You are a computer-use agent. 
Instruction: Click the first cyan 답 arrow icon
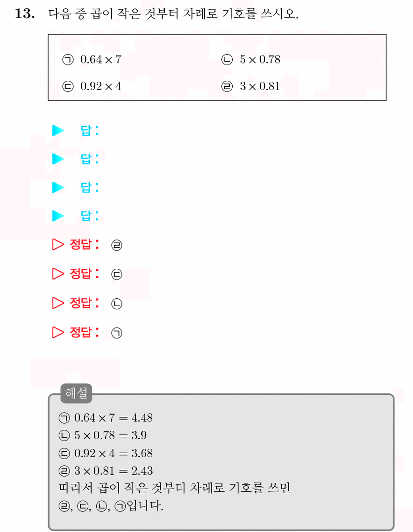(x=58, y=130)
